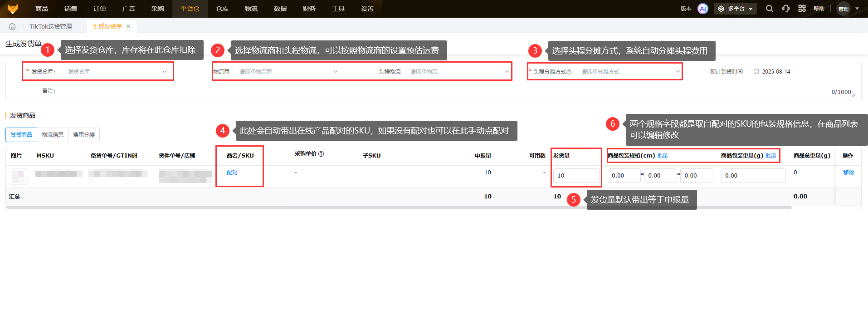Open the 商品 menu
868x321 pixels.
click(x=42, y=9)
